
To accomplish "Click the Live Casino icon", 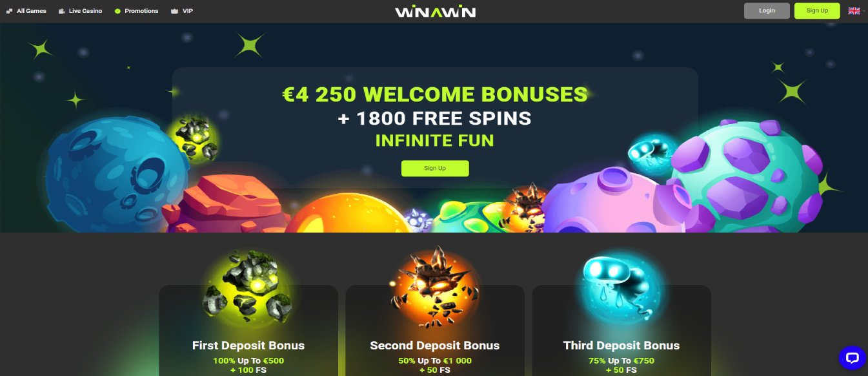I will coord(61,11).
